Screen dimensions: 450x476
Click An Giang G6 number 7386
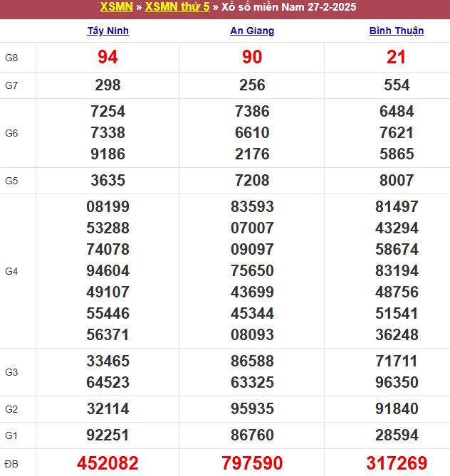pyautogui.click(x=252, y=112)
